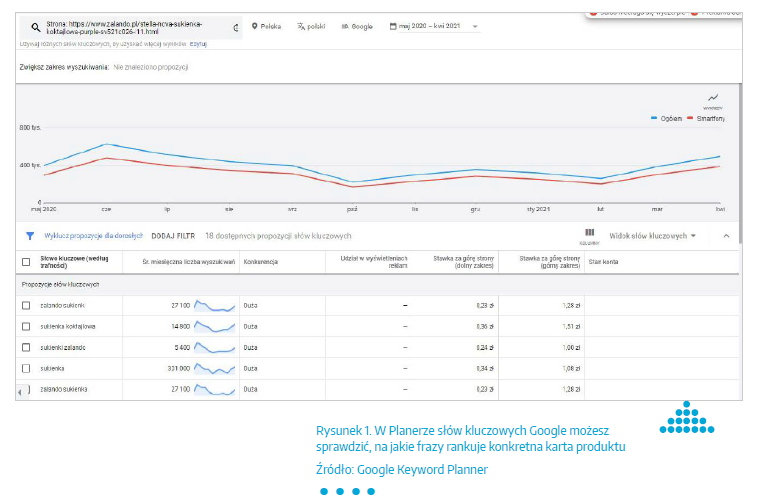Viewport: 761px width, 503px height.
Task: Check the sukienka row checkbox
Action: [x=26, y=369]
